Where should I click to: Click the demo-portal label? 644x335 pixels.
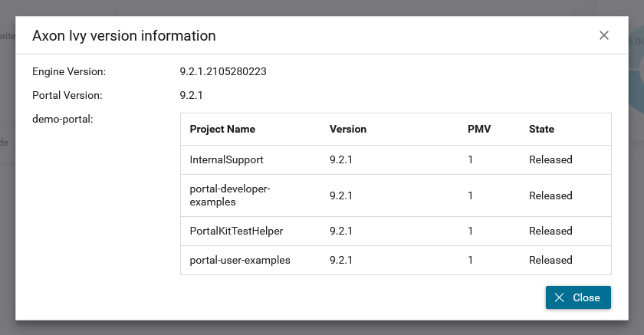click(x=63, y=119)
